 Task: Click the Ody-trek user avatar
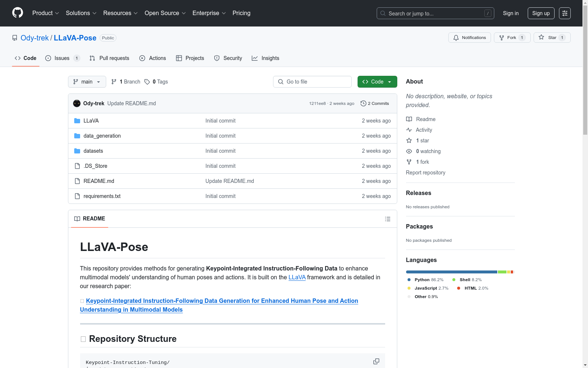point(77,103)
